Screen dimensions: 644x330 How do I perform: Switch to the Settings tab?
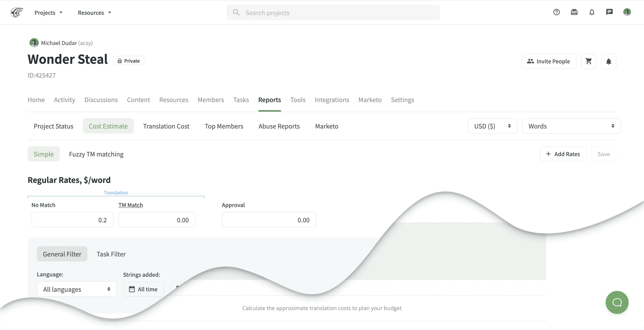pos(402,100)
